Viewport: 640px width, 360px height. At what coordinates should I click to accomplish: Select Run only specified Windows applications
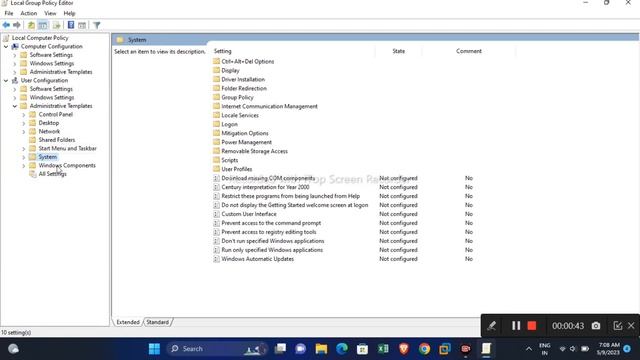272,250
